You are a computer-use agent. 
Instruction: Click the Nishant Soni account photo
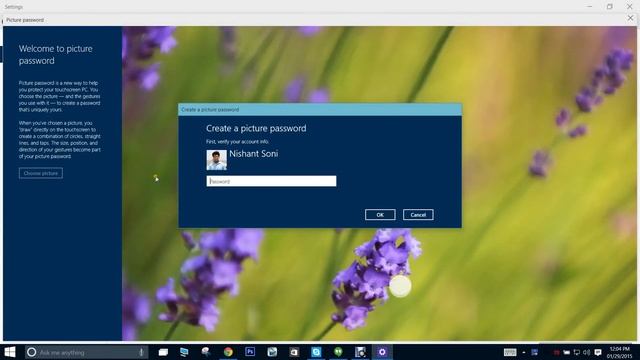click(216, 160)
